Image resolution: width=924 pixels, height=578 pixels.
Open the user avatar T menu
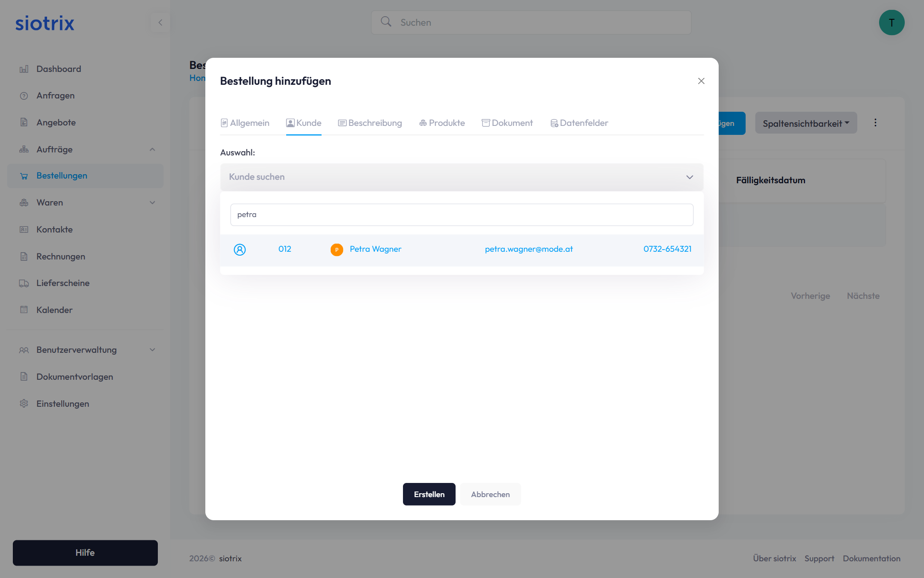coord(891,23)
